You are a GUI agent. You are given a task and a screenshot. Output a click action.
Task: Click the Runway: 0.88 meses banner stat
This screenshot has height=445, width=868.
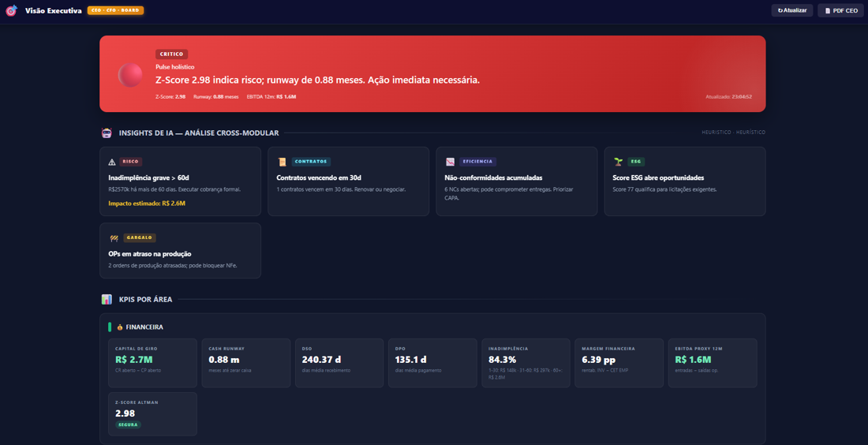pyautogui.click(x=216, y=97)
